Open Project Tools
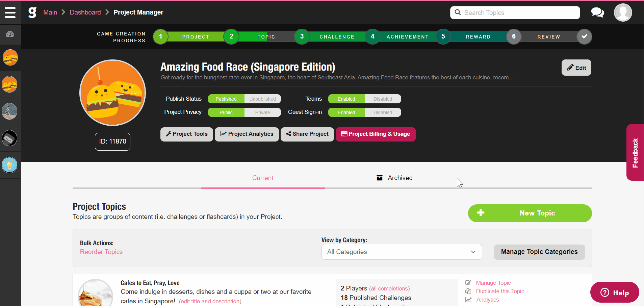Viewport: 644px width, 306px height. [187, 134]
